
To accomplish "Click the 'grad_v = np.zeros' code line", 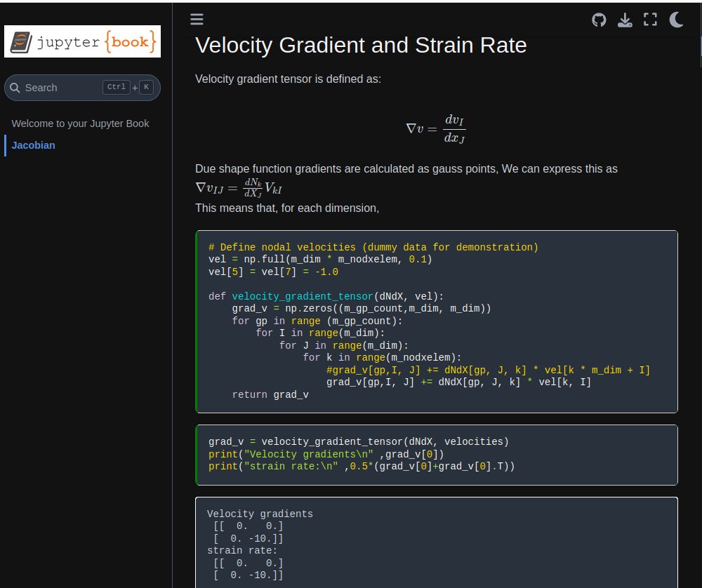I will [x=362, y=308].
